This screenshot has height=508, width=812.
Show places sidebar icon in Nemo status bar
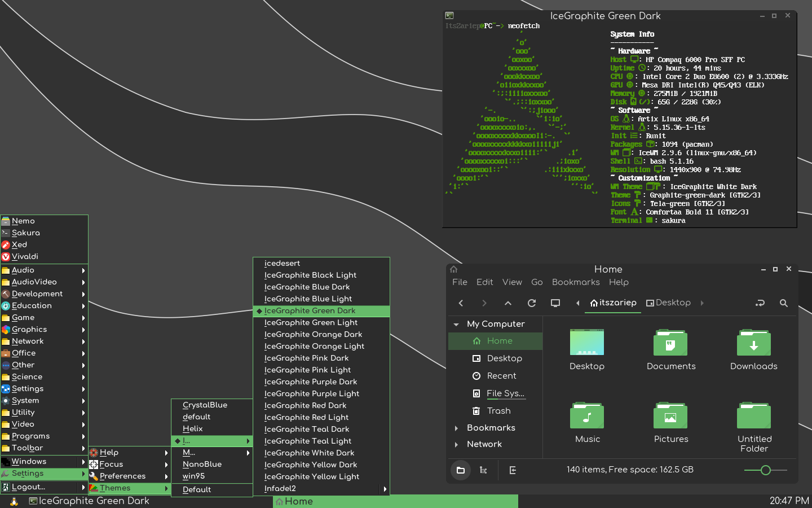click(x=461, y=470)
